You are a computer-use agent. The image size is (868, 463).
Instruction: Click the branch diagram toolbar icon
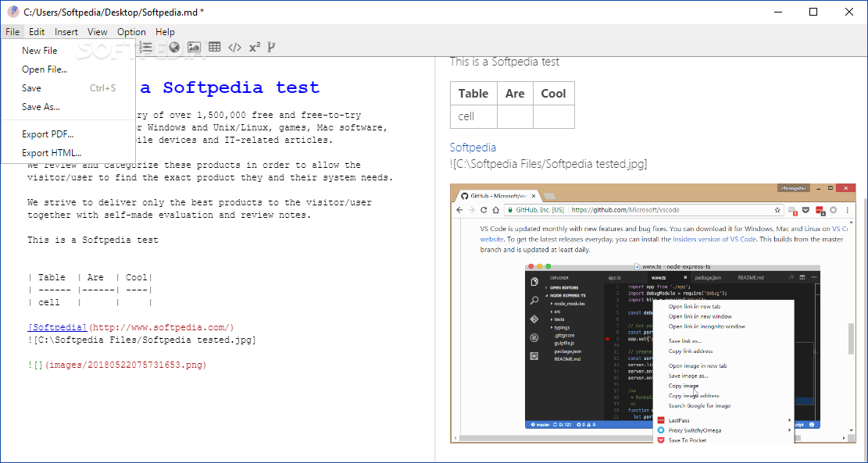271,48
